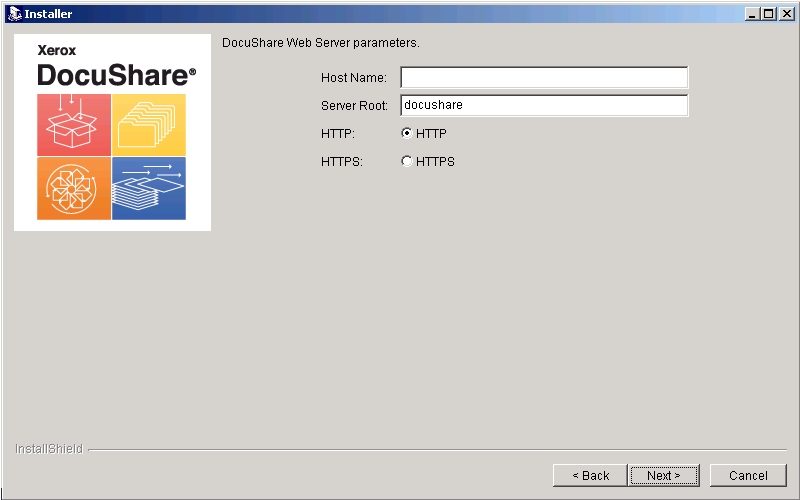Proceed with the Next button
Viewport: 800px width, 500px height.
pyautogui.click(x=664, y=476)
